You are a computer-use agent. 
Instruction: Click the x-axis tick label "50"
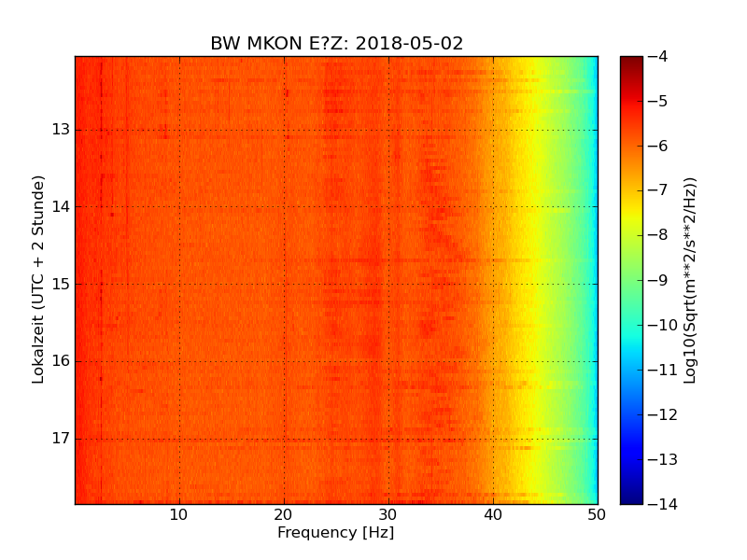click(597, 515)
